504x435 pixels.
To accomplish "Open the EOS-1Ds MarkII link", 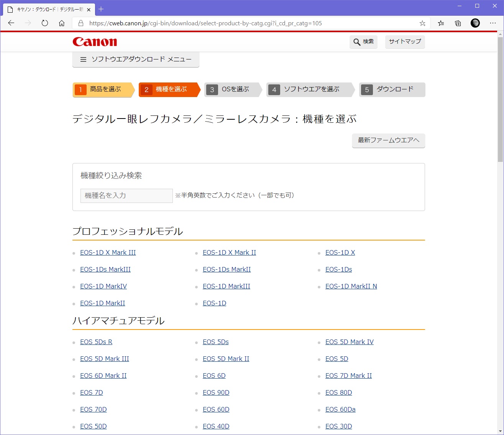I will point(227,269).
